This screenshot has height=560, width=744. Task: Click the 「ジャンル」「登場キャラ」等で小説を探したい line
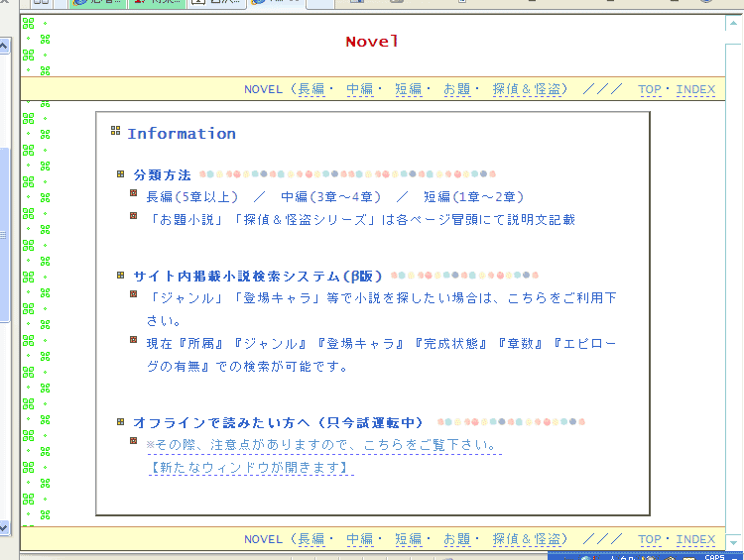click(x=382, y=297)
